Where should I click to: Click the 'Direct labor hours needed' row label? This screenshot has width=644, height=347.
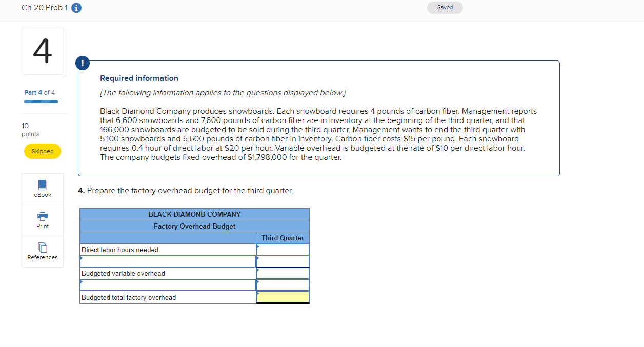[120, 250]
